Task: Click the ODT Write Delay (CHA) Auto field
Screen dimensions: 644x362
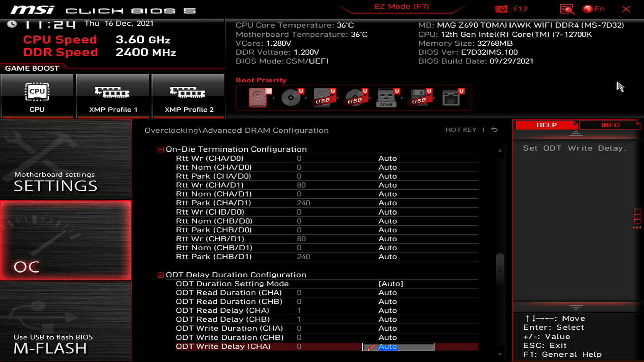Action: [x=398, y=347]
